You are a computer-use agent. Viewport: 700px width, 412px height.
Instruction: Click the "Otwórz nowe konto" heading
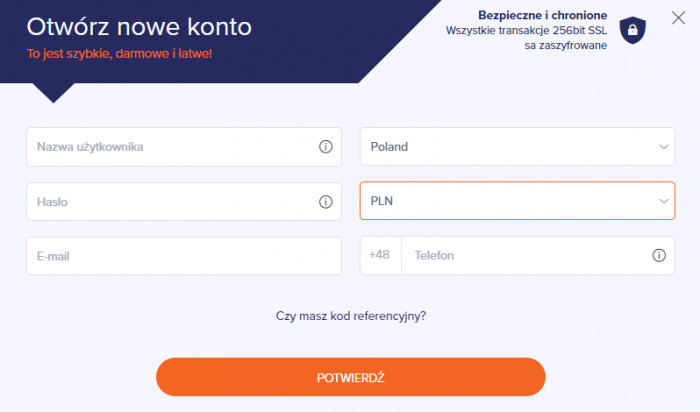tap(139, 25)
